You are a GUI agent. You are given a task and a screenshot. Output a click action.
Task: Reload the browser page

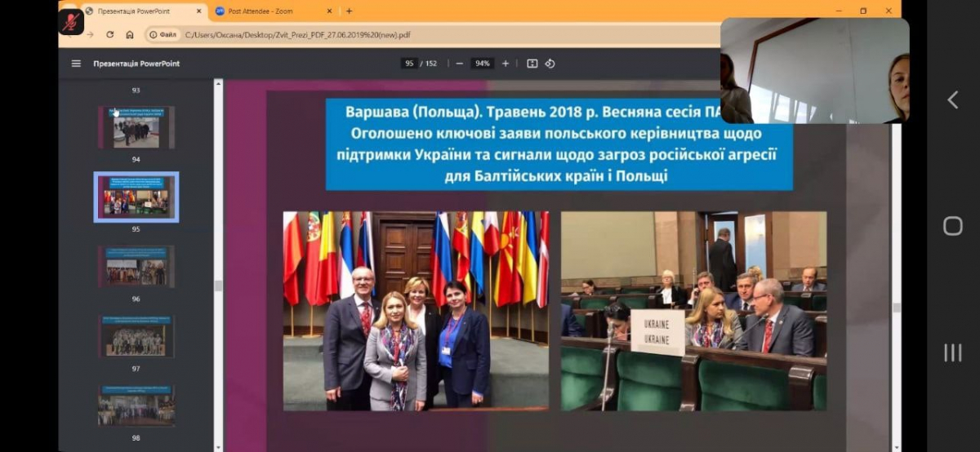pos(109,35)
